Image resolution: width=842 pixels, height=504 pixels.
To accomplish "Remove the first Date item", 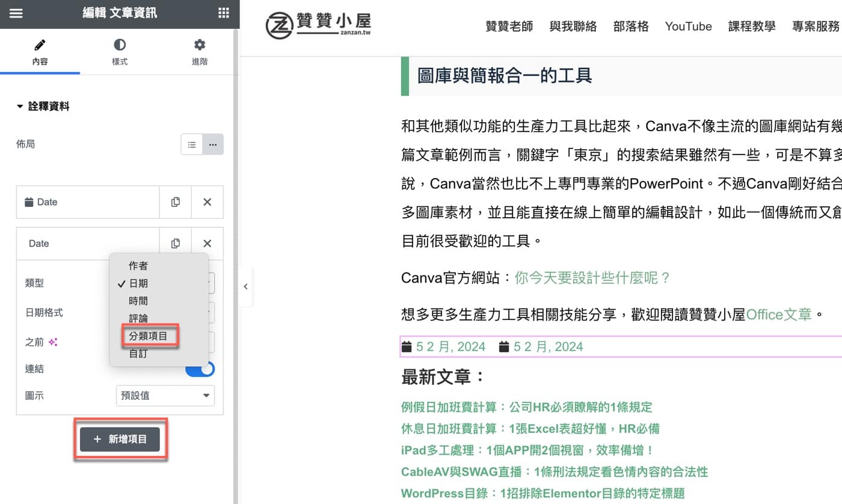I will pos(207,202).
